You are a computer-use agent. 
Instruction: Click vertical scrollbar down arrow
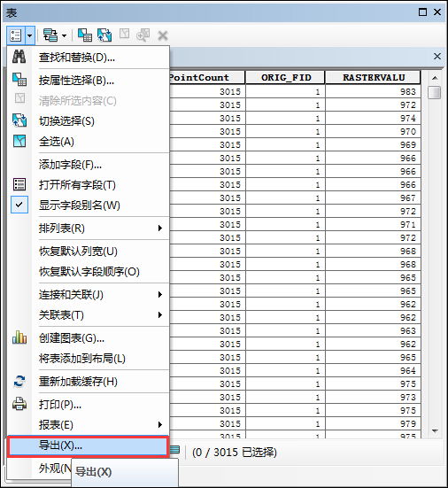click(x=435, y=431)
